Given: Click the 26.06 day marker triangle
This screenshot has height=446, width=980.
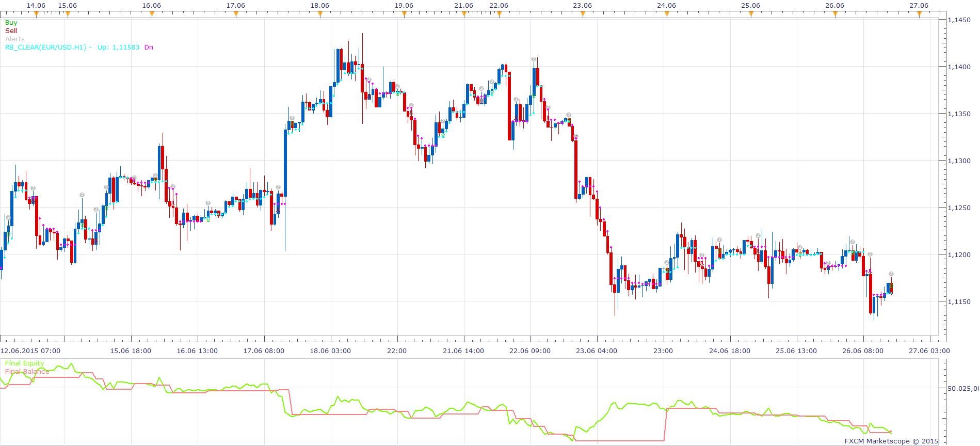Looking at the screenshot, I should [x=835, y=14].
